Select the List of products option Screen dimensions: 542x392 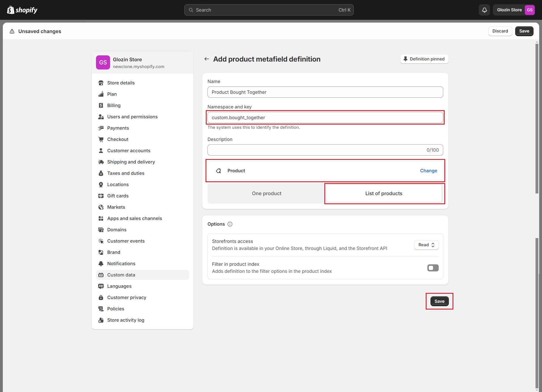[384, 193]
